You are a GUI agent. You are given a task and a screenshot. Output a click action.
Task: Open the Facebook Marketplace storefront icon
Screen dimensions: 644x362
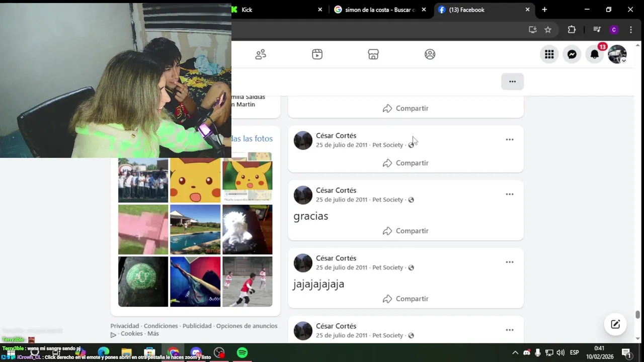[373, 54]
